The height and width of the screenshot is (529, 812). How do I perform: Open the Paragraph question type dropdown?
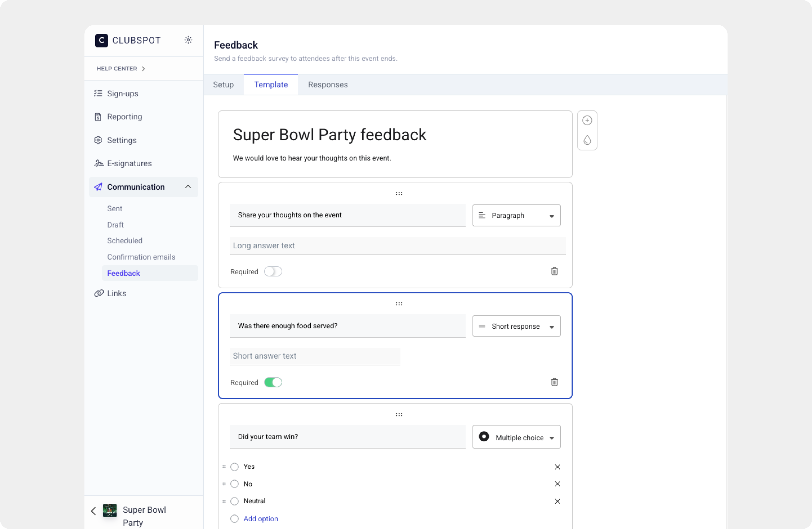pyautogui.click(x=516, y=215)
